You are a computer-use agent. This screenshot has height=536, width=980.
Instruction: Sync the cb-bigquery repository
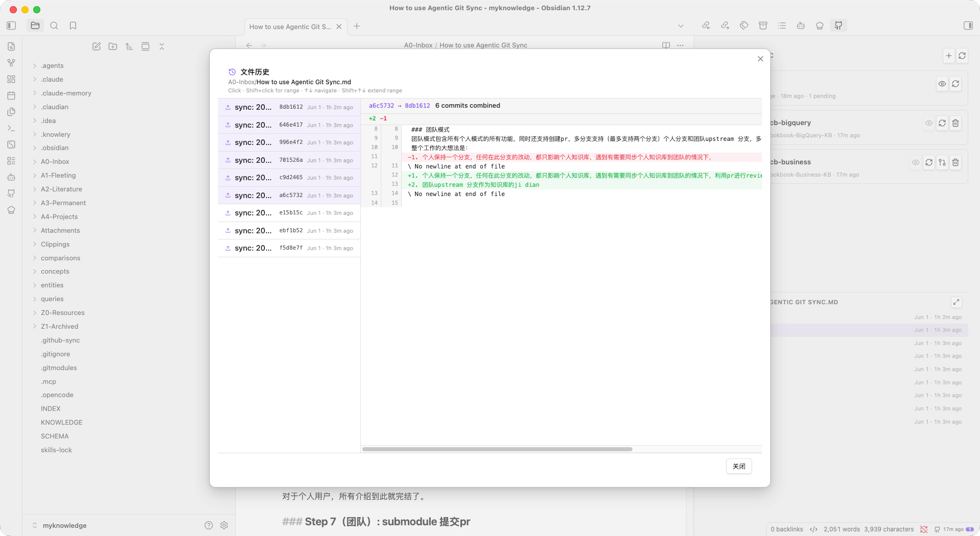tap(942, 123)
